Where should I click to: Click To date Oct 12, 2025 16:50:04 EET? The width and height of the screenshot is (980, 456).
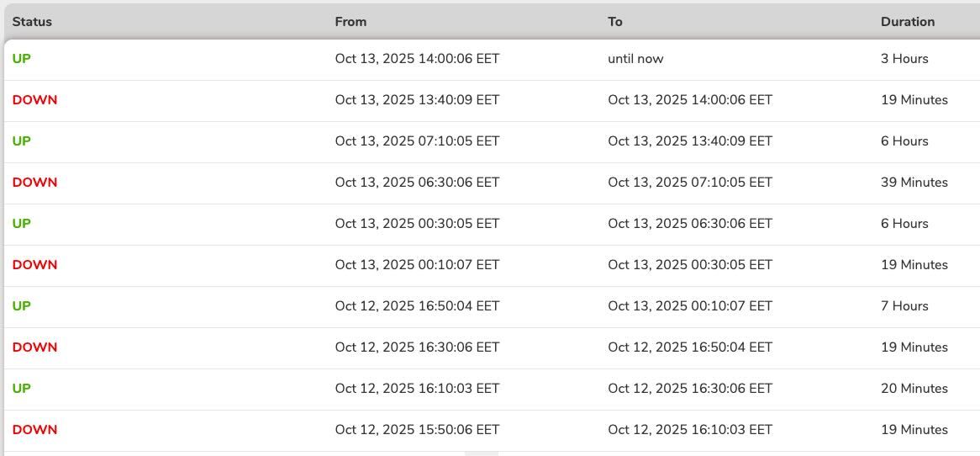pyautogui.click(x=690, y=347)
